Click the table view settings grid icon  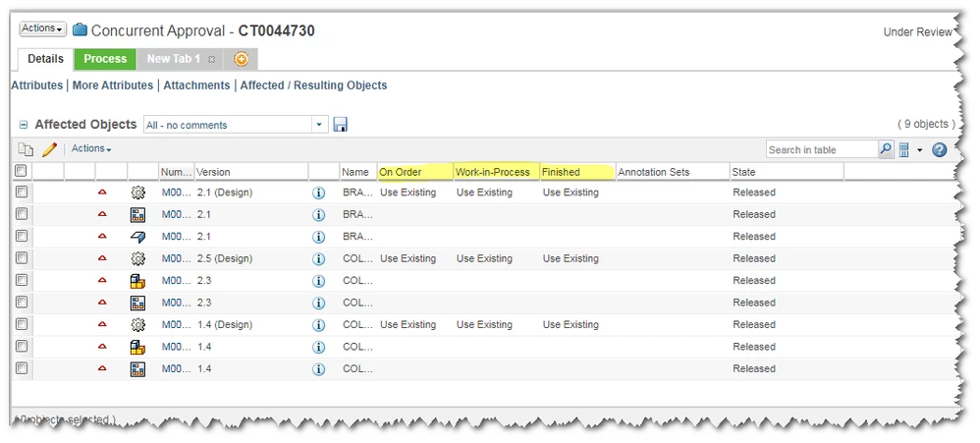click(x=903, y=150)
